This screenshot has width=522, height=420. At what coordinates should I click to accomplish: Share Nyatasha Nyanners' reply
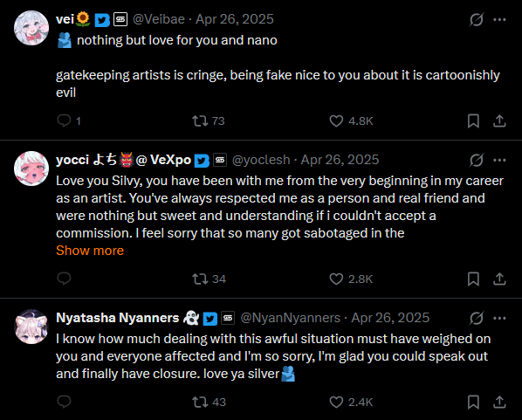[x=499, y=402]
